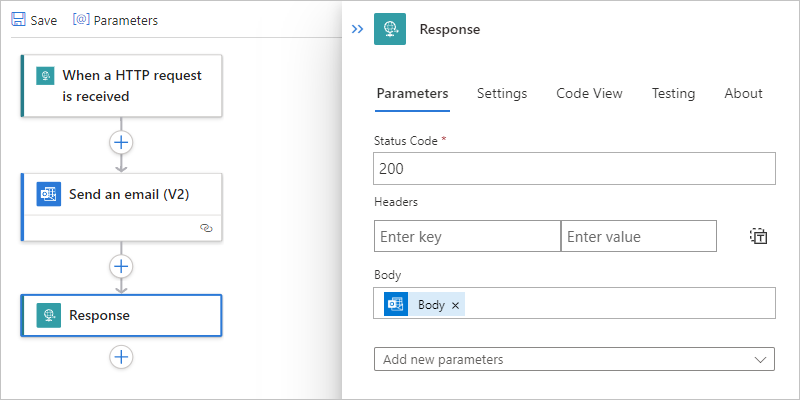Insert a step below Response action
Viewport: 800px width, 400px height.
point(121,356)
